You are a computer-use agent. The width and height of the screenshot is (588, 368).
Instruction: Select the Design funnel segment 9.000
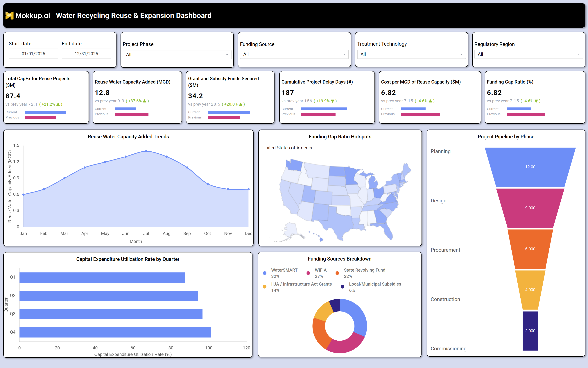[x=530, y=208]
